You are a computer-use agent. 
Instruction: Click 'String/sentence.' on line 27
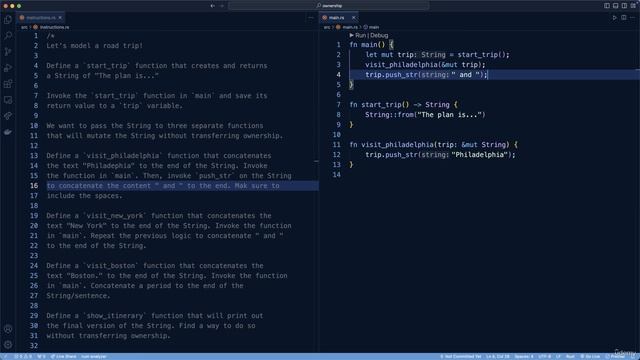click(x=78, y=296)
